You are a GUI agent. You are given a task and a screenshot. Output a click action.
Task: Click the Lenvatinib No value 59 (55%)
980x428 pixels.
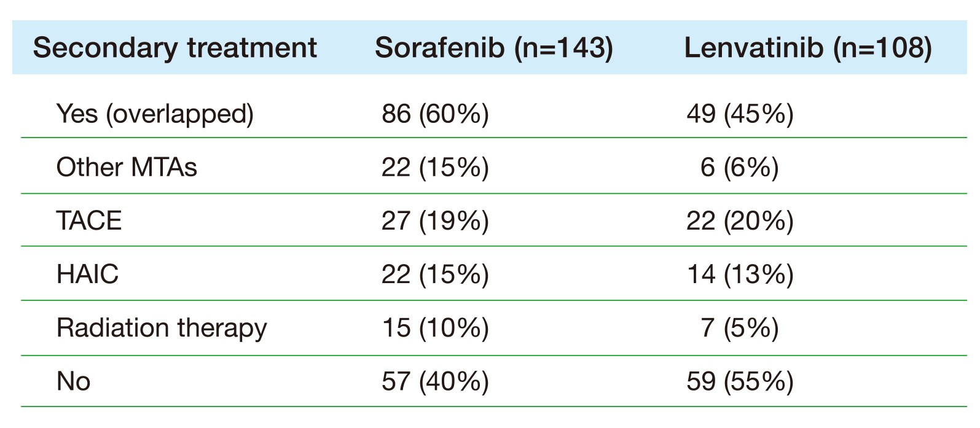tap(740, 381)
